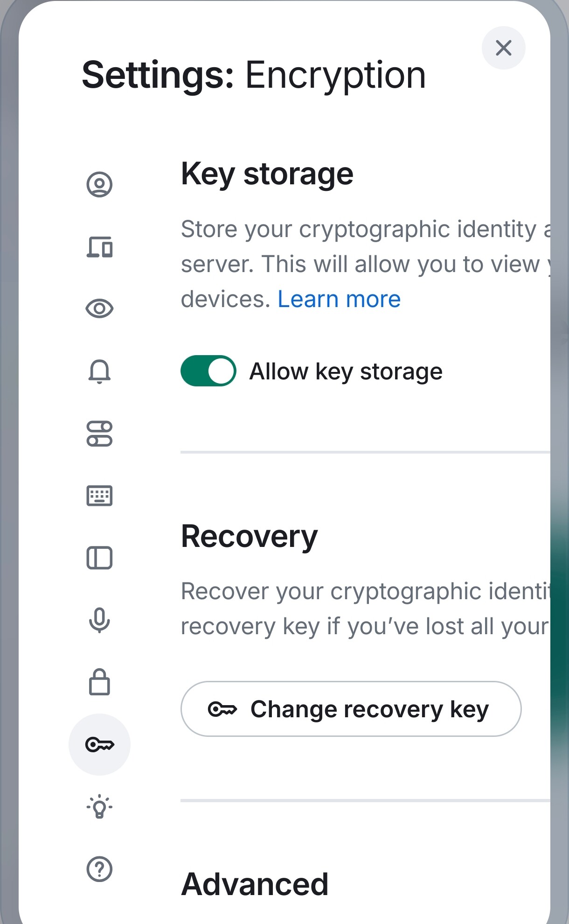Open the Account settings tab icon
This screenshot has width=569, height=924.
click(x=99, y=184)
